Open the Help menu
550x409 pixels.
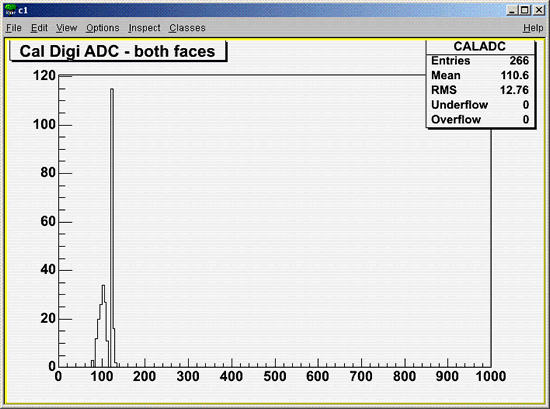coord(533,28)
